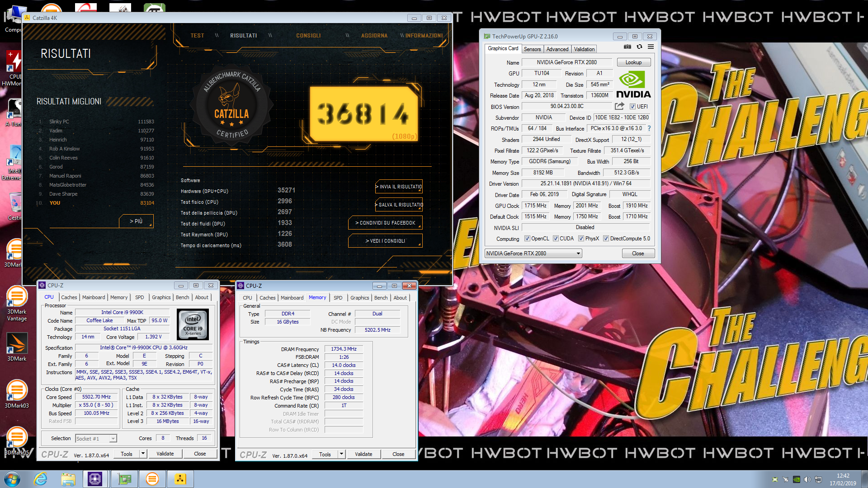This screenshot has height=488, width=868.
Task: Switch to the Sensors tab in GPU-Z
Action: tap(532, 49)
